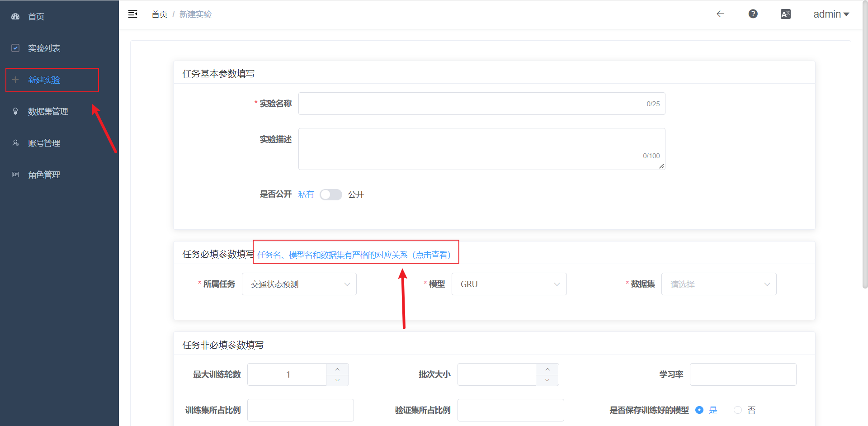Click the 公开 label of the switch

(356, 194)
